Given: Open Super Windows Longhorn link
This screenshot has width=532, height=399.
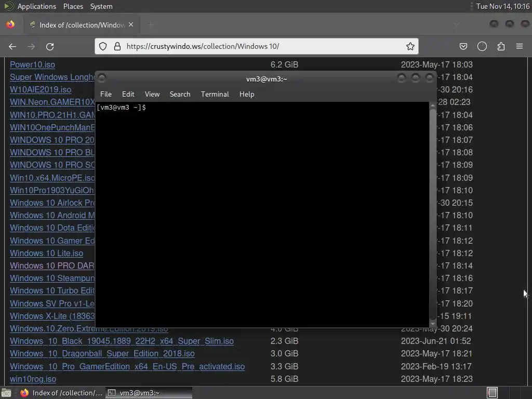Looking at the screenshot, I should (52, 77).
